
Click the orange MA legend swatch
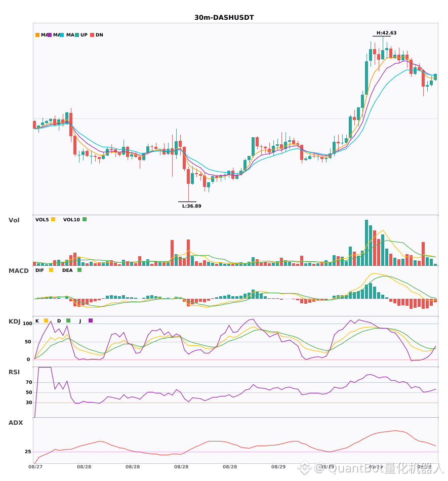pos(37,35)
